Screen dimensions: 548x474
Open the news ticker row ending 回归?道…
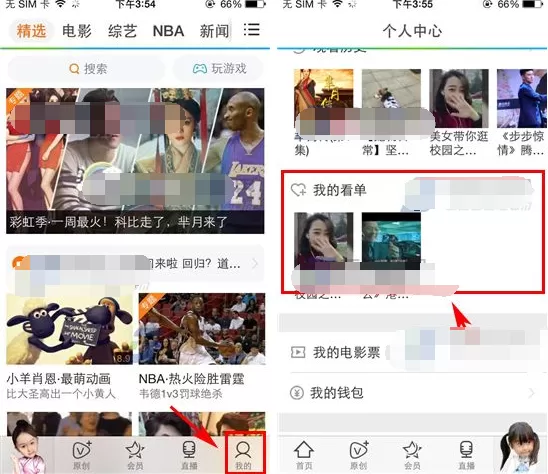135,264
